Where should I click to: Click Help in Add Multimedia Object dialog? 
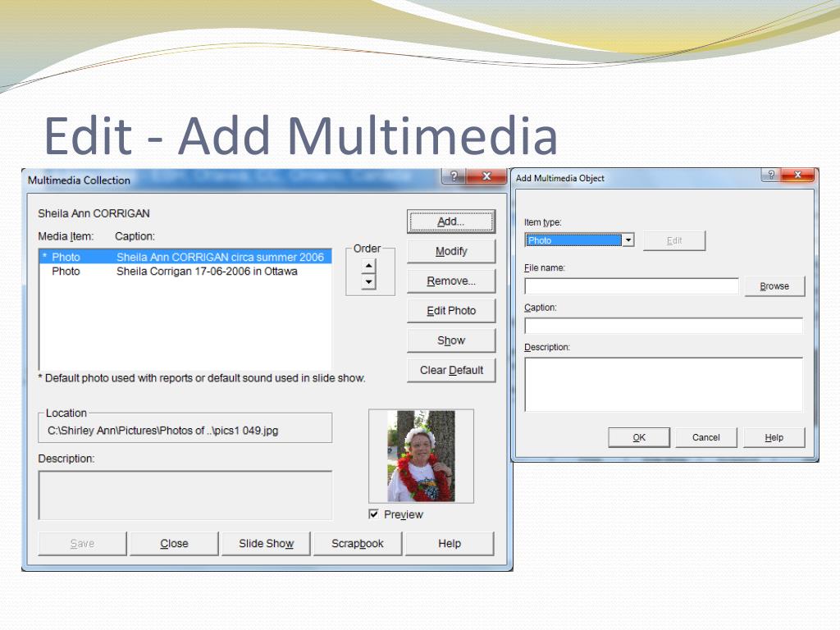[774, 438]
